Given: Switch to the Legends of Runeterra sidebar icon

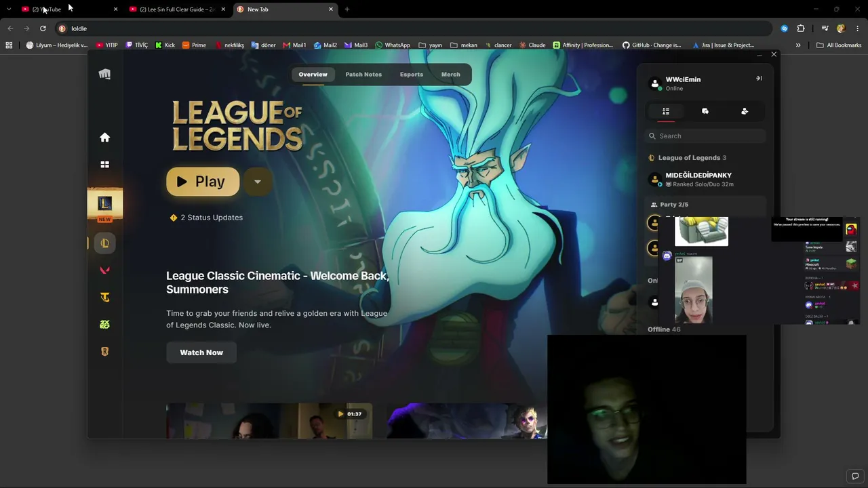Looking at the screenshot, I should click(x=104, y=352).
